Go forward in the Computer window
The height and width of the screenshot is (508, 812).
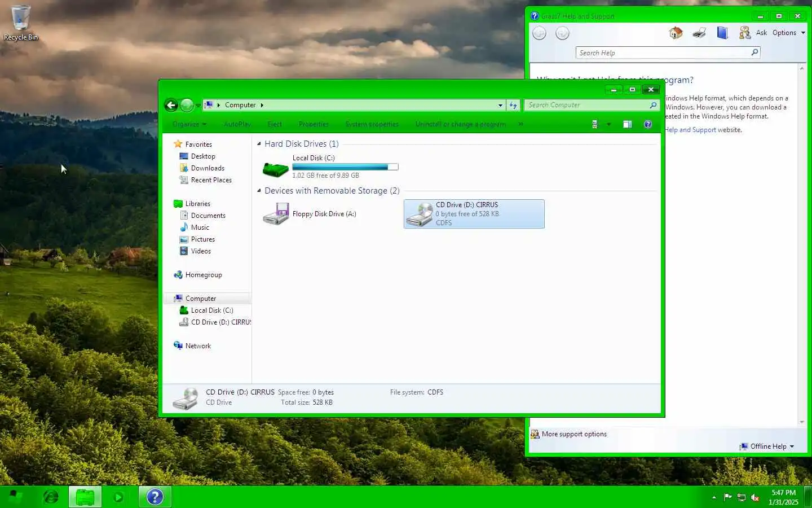pos(187,105)
